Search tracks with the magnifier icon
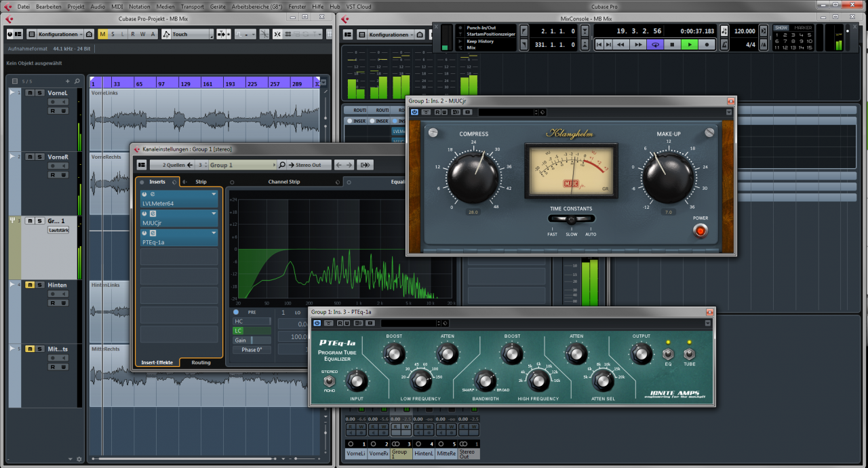The image size is (868, 468). pos(77,81)
